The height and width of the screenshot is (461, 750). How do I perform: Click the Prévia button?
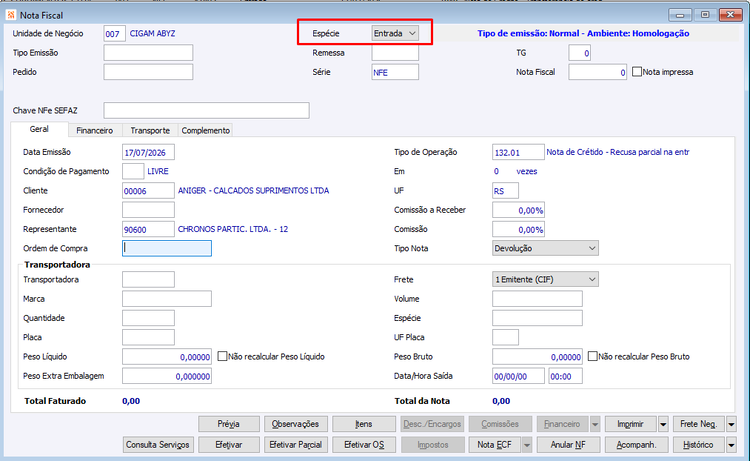pyautogui.click(x=229, y=424)
